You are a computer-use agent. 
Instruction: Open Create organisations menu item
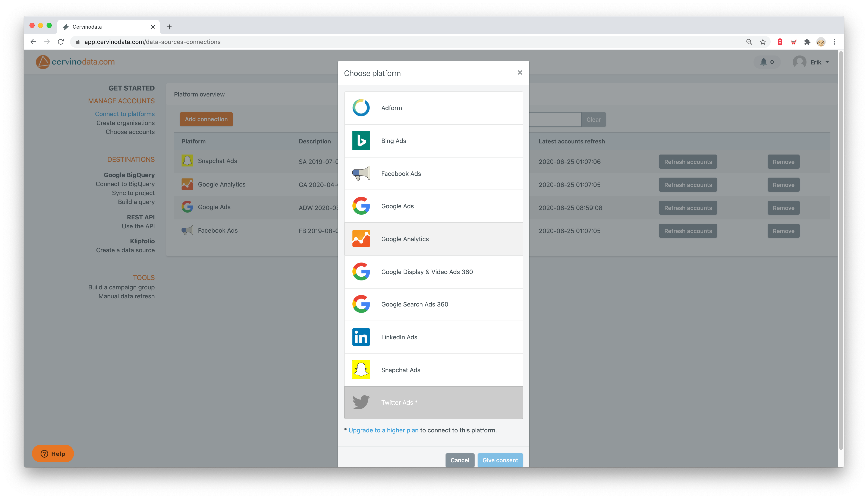coord(126,123)
